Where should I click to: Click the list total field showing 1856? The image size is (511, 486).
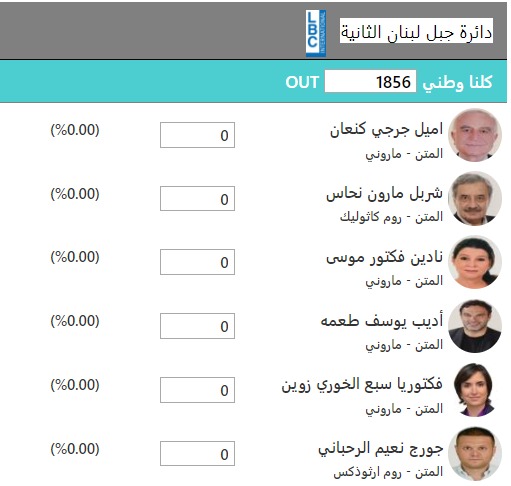(x=370, y=81)
